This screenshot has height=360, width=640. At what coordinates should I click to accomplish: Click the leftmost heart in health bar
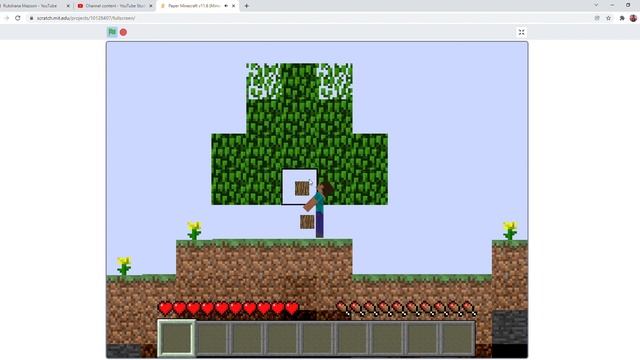165,309
